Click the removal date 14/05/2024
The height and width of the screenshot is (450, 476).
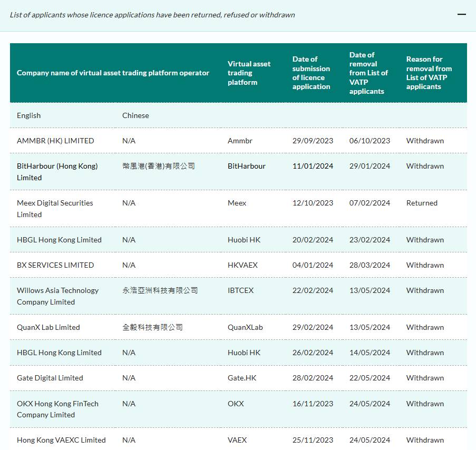(x=370, y=353)
